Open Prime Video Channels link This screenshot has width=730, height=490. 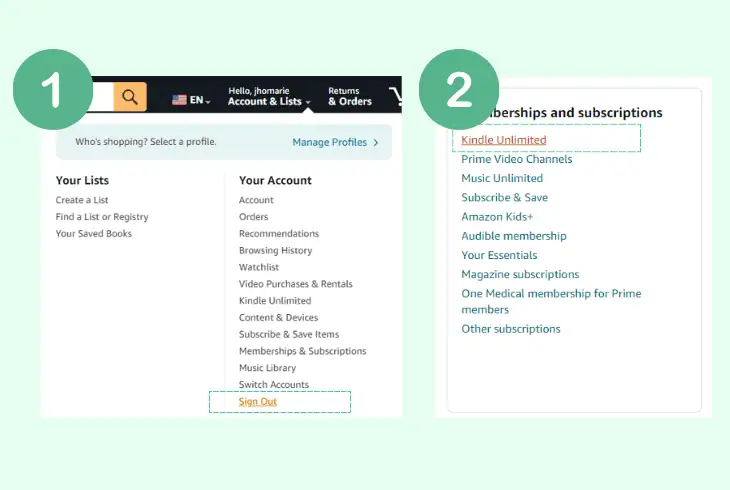pos(517,159)
